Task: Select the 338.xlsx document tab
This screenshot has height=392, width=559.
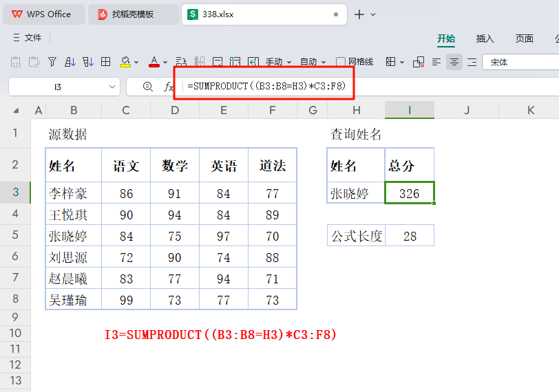Action: pos(264,14)
